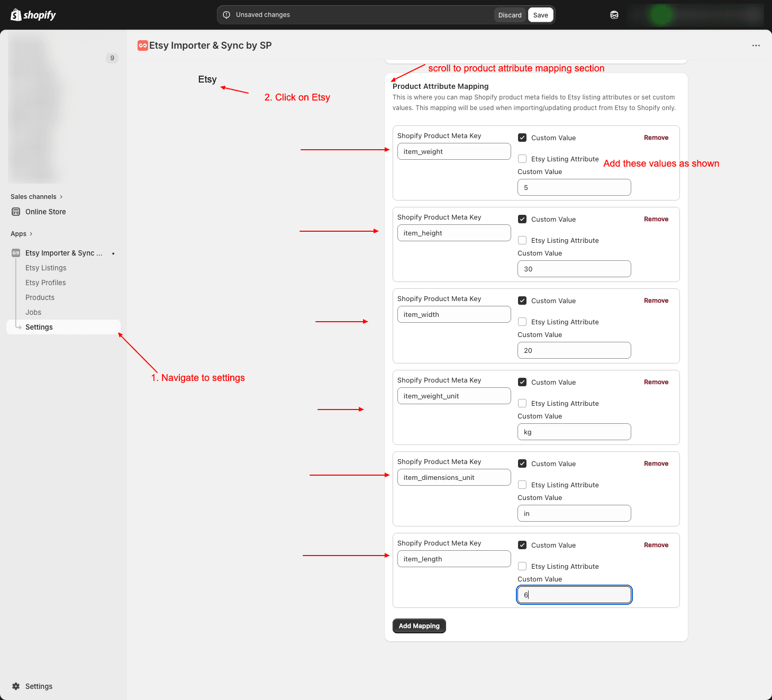Click the Etsy Importer app logo icon
Image resolution: width=772 pixels, height=700 pixels.
pos(142,46)
